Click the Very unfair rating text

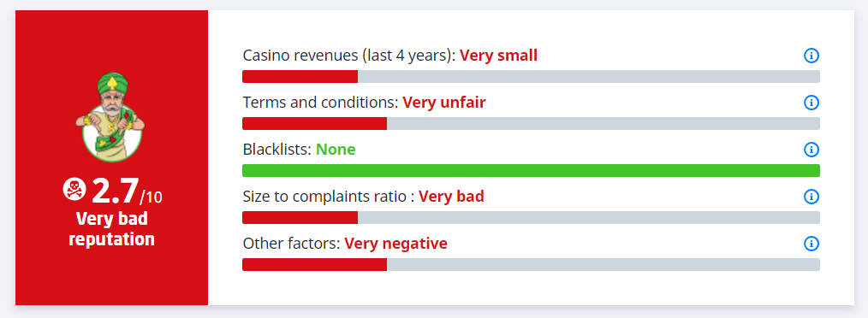[x=444, y=103]
